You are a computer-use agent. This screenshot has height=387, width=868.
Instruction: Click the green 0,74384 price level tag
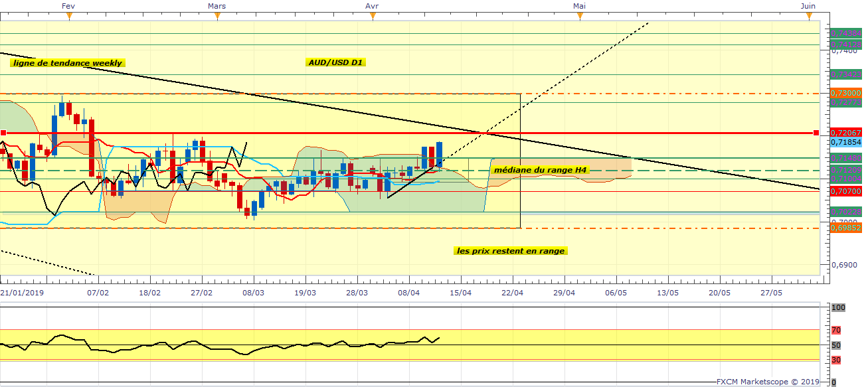click(847, 33)
